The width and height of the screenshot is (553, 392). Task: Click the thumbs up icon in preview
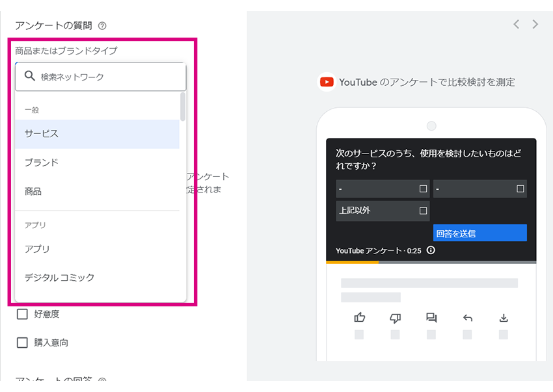[359, 318]
